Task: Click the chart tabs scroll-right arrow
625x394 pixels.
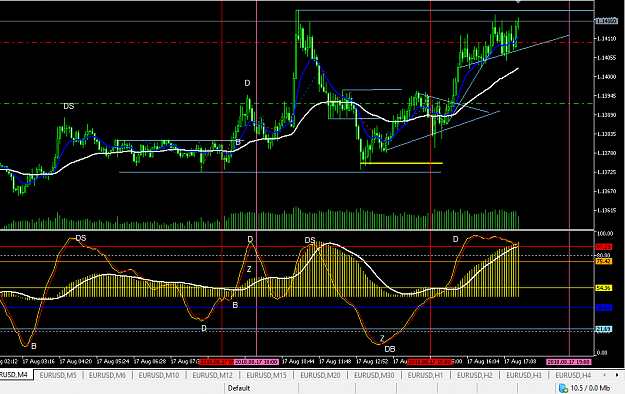Action: tap(617, 375)
